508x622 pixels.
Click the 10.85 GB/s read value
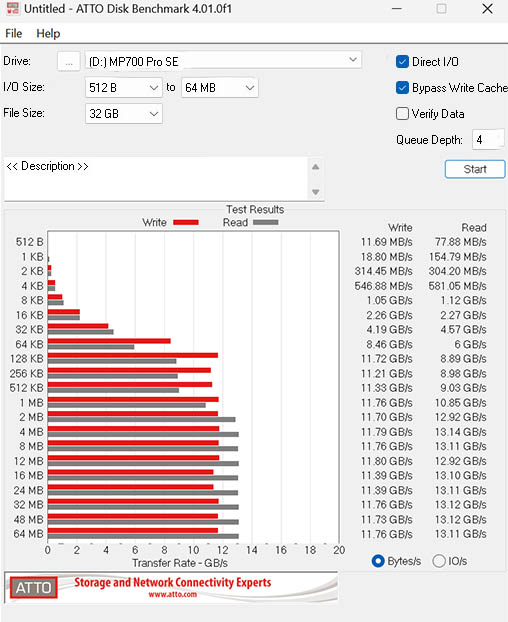tap(460, 403)
